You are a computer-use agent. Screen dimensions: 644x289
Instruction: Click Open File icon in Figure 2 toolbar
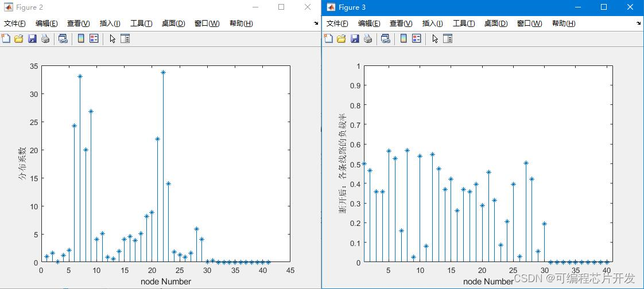(x=19, y=38)
